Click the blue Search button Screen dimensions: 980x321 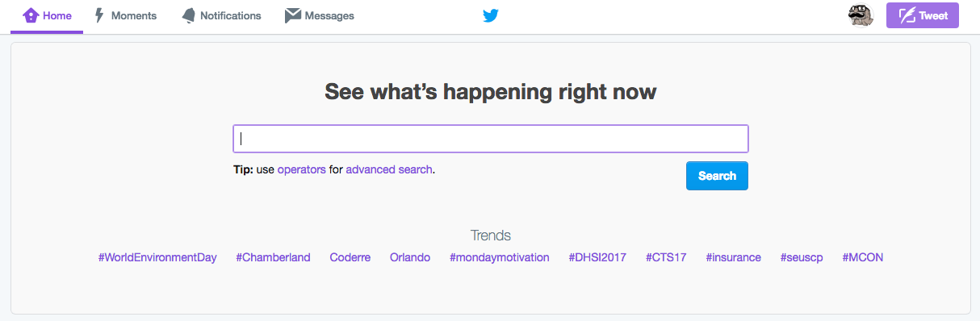pyautogui.click(x=717, y=176)
